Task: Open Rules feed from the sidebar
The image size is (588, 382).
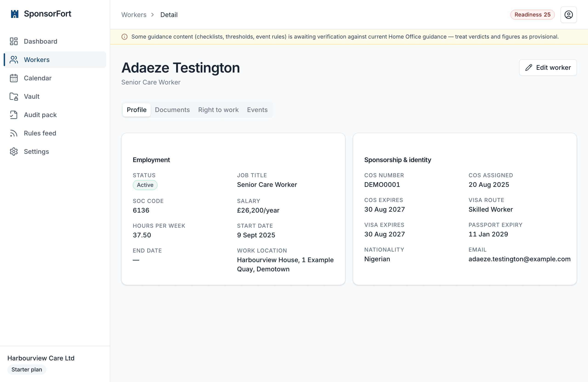Action: (55, 133)
